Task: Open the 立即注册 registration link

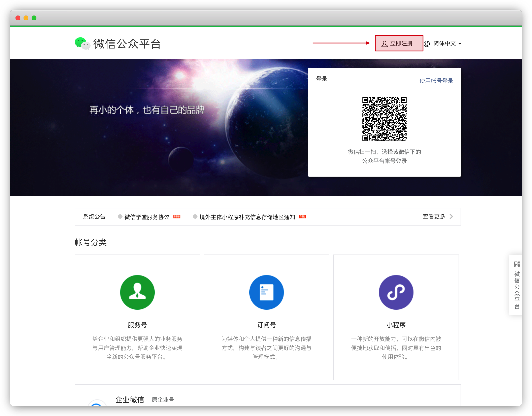Action: 401,44
